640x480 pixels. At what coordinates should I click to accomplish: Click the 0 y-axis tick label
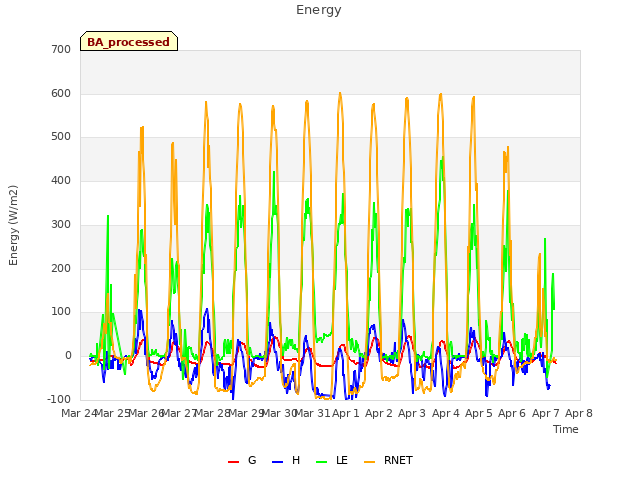pos(68,356)
